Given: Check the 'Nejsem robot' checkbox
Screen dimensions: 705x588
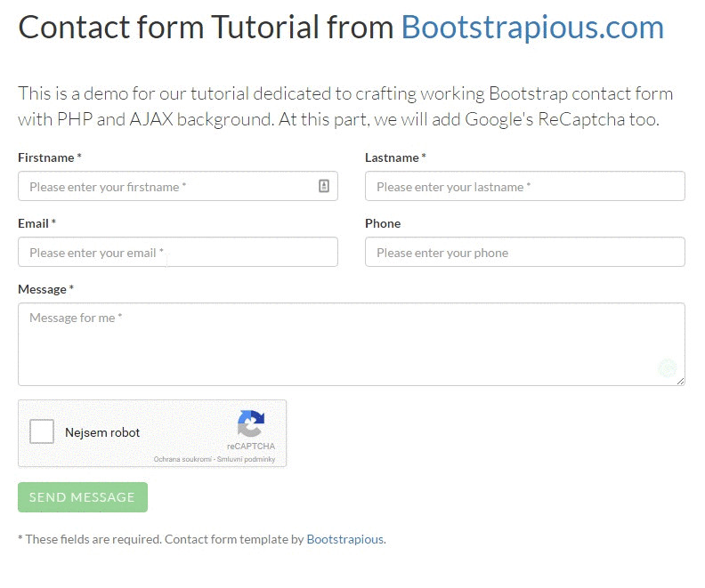Looking at the screenshot, I should pyautogui.click(x=42, y=432).
